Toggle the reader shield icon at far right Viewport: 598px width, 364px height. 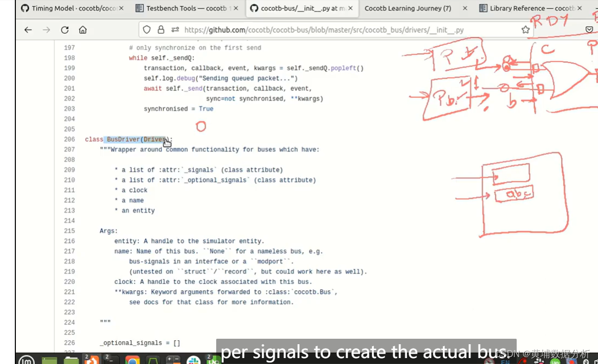pos(589,30)
